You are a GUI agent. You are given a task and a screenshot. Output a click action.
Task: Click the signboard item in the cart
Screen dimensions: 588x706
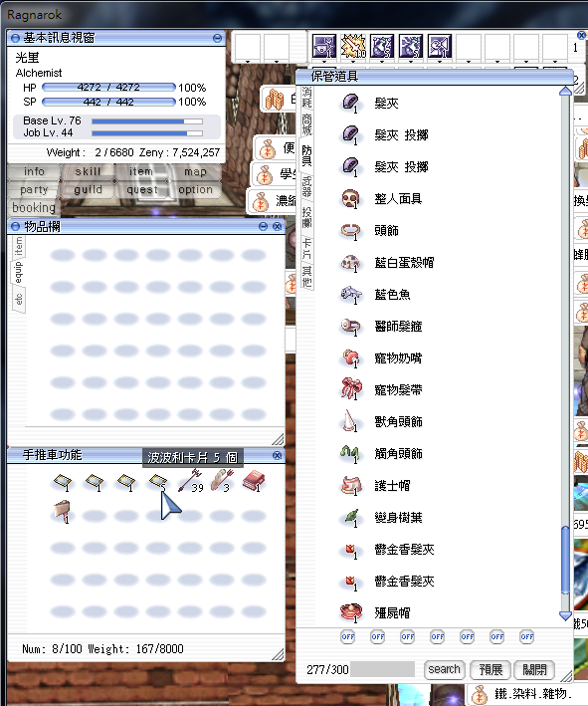click(62, 512)
